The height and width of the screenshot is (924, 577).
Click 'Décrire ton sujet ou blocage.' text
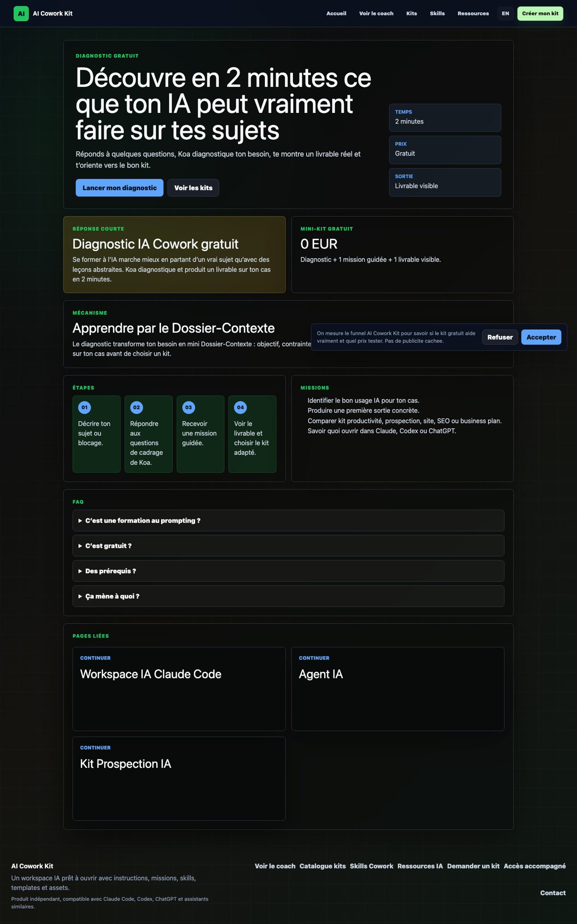pyautogui.click(x=94, y=433)
